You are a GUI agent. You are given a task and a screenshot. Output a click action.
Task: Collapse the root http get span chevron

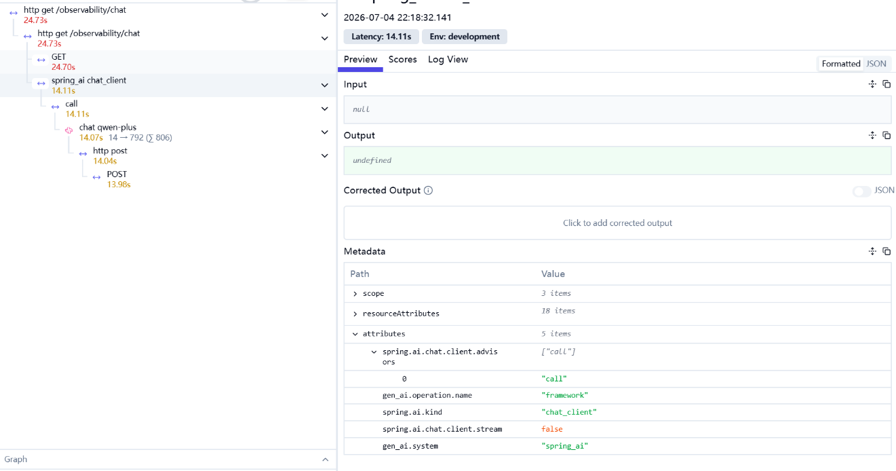point(325,15)
